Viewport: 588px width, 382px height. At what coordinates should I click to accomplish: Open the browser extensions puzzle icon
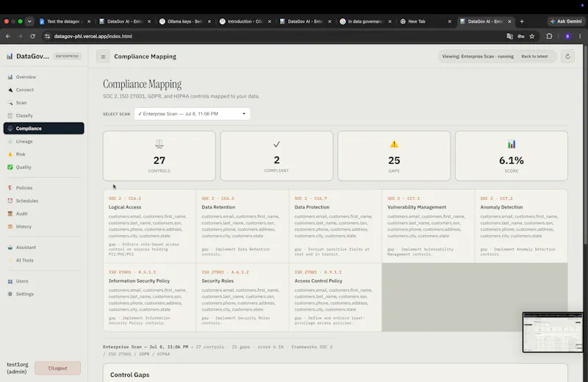tap(549, 36)
